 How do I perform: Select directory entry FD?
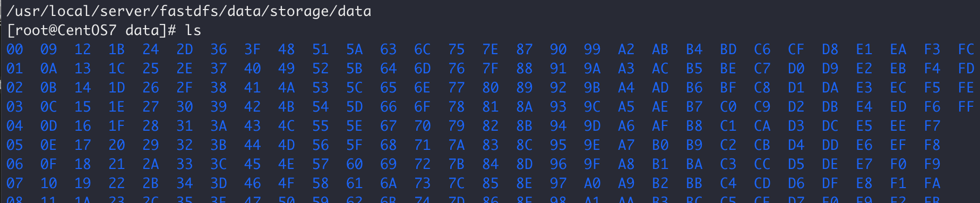click(966, 69)
